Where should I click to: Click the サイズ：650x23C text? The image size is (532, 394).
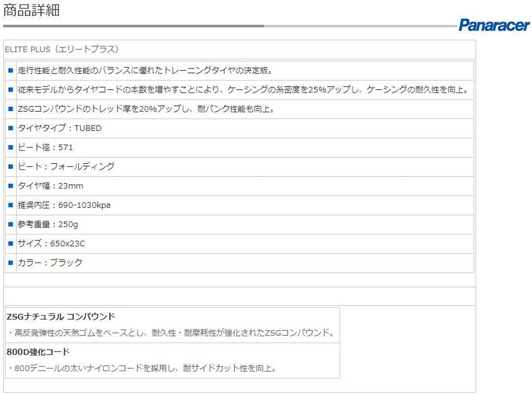pos(52,244)
